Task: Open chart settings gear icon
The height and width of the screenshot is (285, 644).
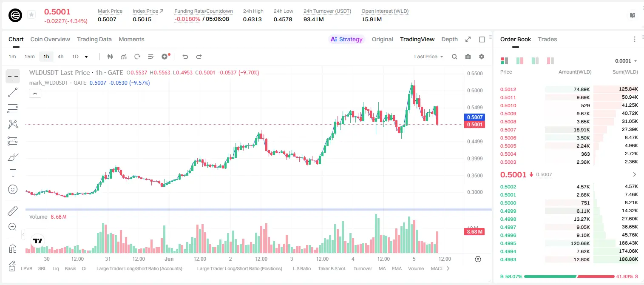Action: pos(482,57)
